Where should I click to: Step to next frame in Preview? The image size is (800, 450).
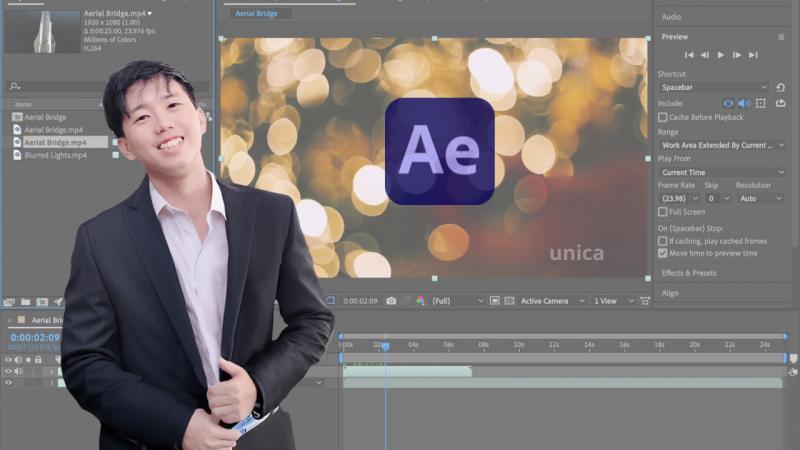click(x=737, y=55)
